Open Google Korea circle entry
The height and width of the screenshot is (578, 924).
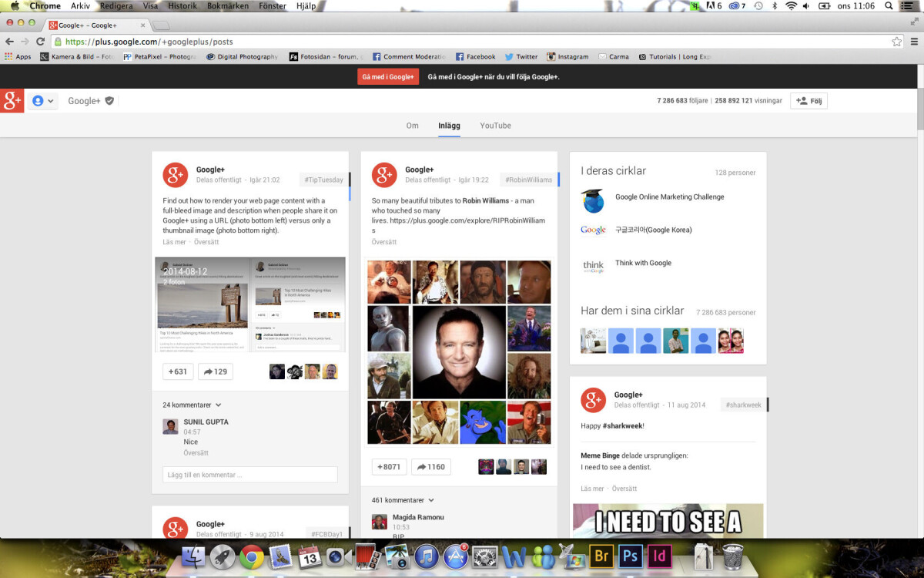pyautogui.click(x=653, y=230)
